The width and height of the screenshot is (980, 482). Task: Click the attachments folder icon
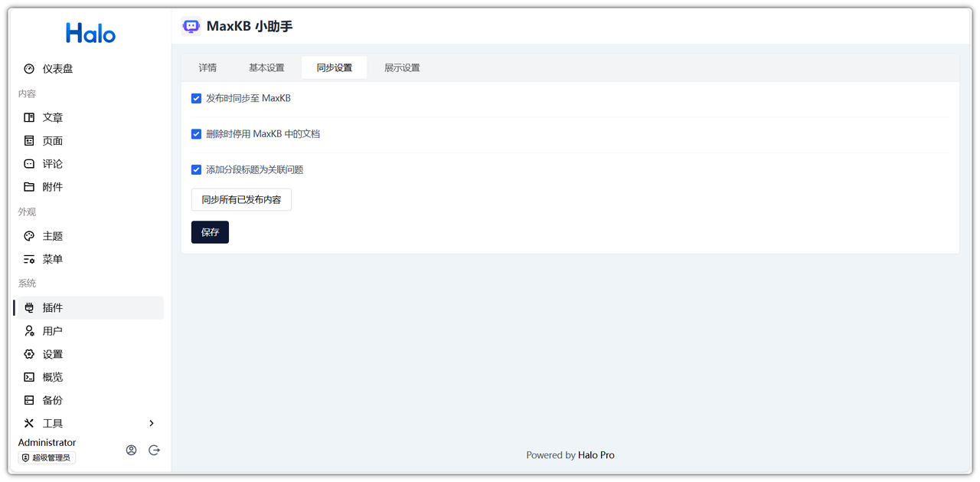click(x=29, y=187)
